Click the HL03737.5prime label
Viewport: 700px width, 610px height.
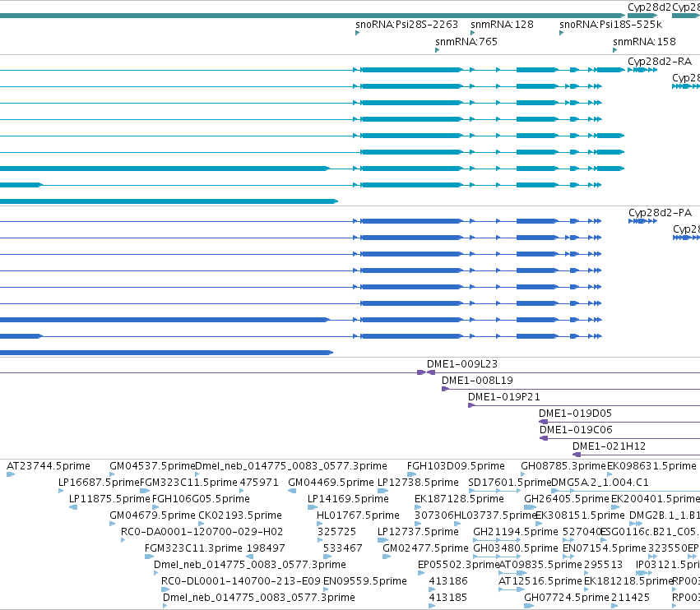[x=495, y=515]
